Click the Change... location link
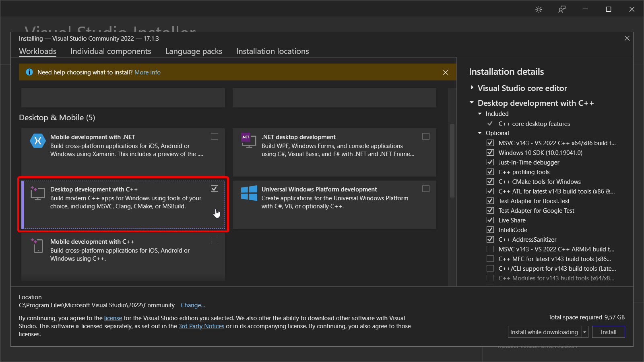Image resolution: width=644 pixels, height=362 pixels. pyautogui.click(x=193, y=305)
